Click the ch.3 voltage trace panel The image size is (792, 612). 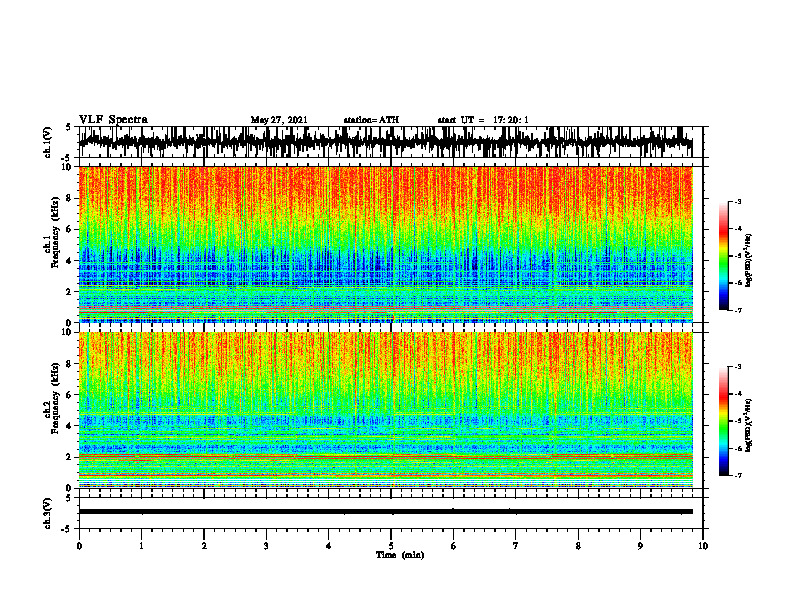[390, 513]
